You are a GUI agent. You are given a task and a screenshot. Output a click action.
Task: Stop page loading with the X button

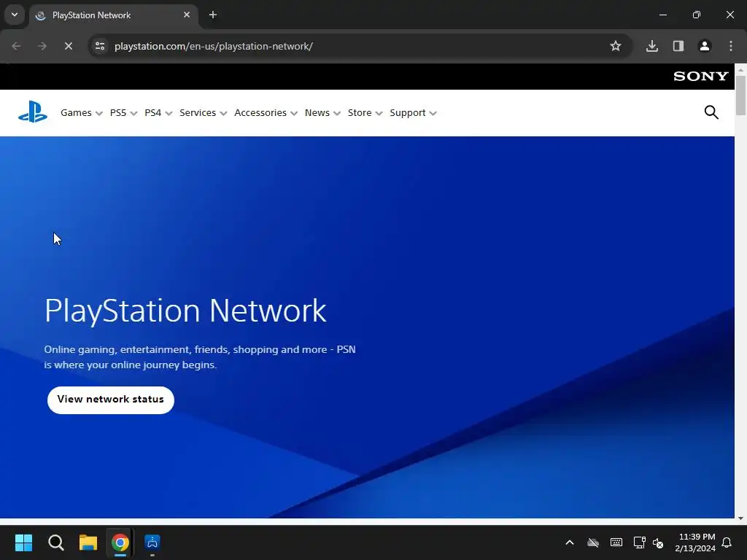(68, 46)
